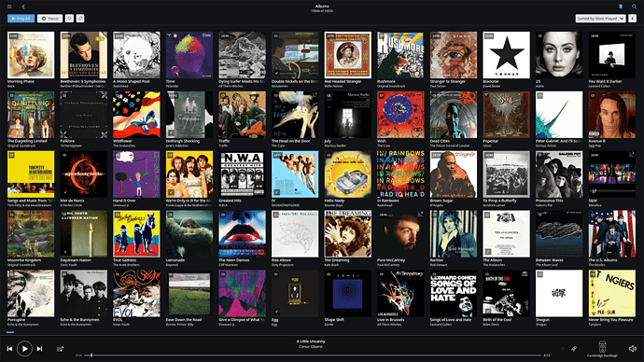The image size is (644, 362).
Task: Open the bookmarks icon
Action: pyautogui.click(x=621, y=7)
